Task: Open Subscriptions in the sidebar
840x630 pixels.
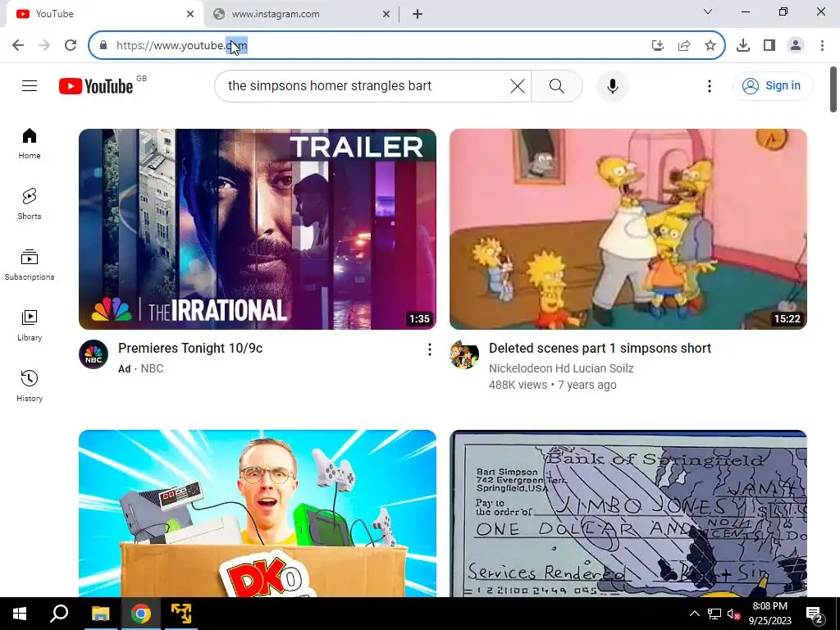Action: [x=30, y=265]
